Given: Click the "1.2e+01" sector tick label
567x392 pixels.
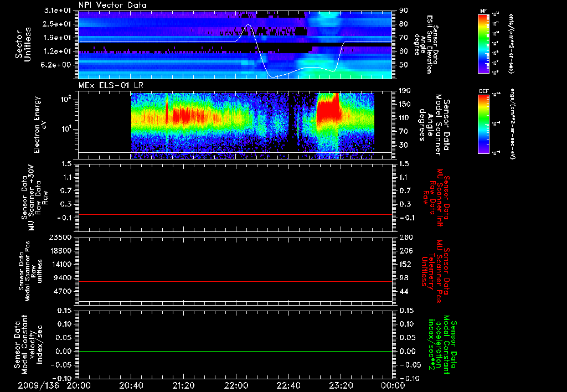Looking at the screenshot, I should click(58, 51).
